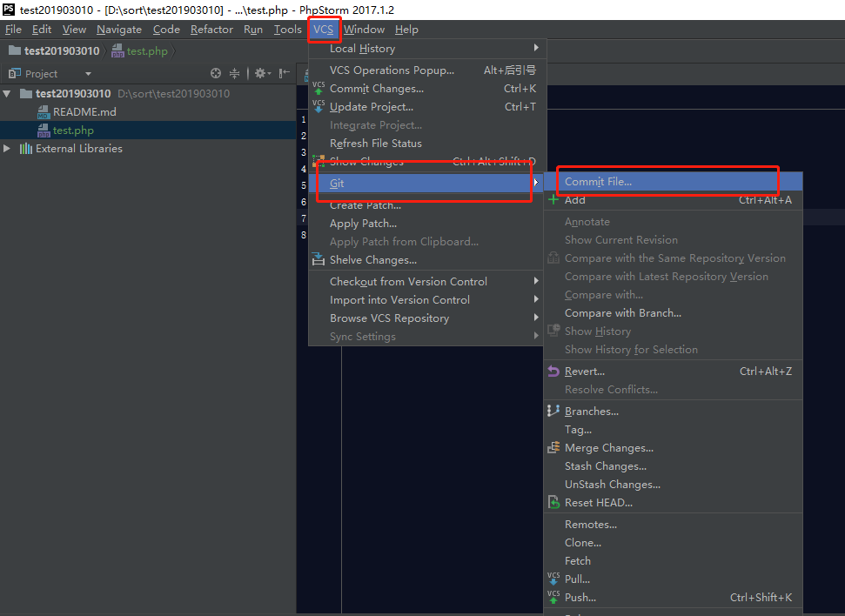The height and width of the screenshot is (616, 845).
Task: Click the README.md file icon
Action: (x=44, y=112)
